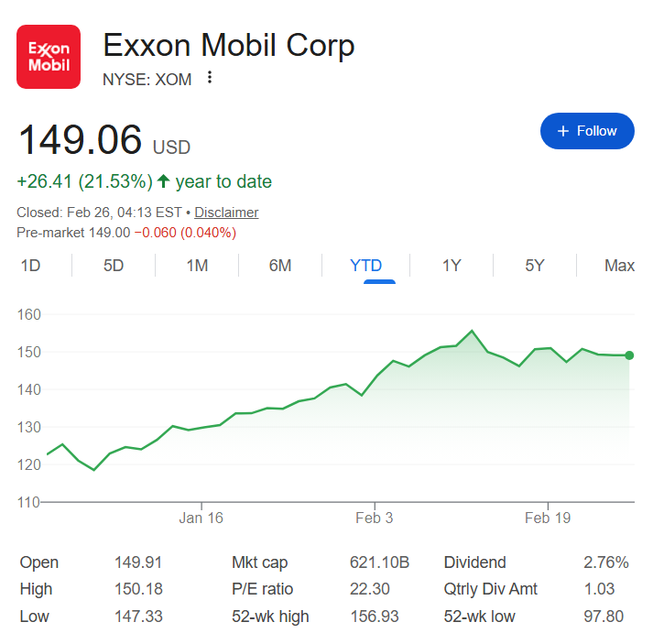Screen dimensions: 653x644
Task: Switch to the 1D chart range
Action: point(30,266)
